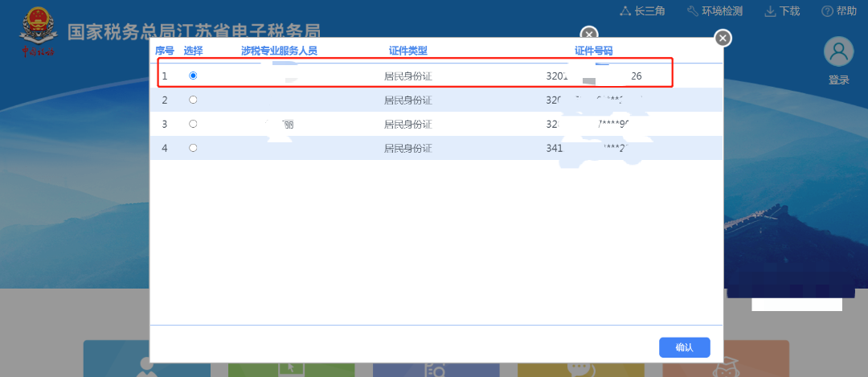Select the radio button in row 2
Screen dimensions: 868x377
(192, 100)
